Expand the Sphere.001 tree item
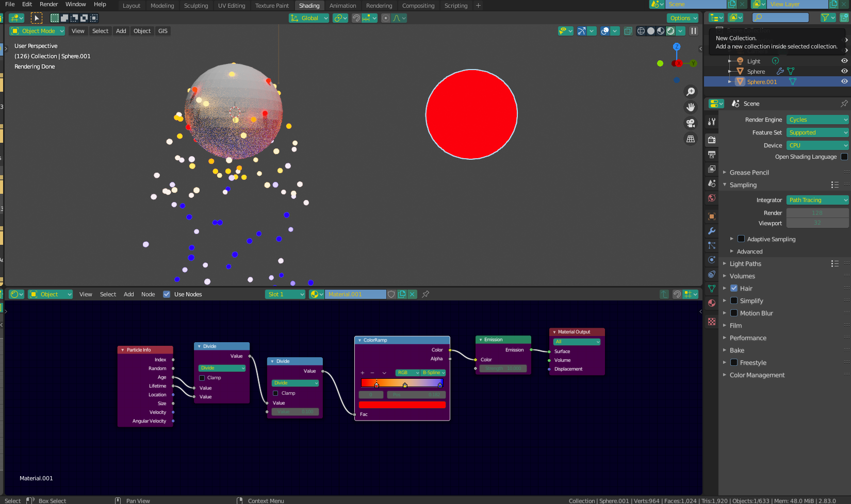 click(x=730, y=81)
